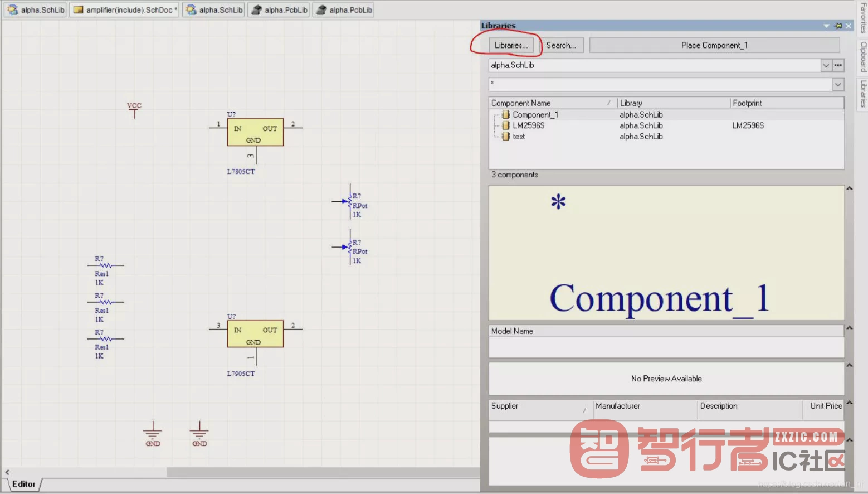Collapse the Component_1 symbol preview section

[x=850, y=188]
